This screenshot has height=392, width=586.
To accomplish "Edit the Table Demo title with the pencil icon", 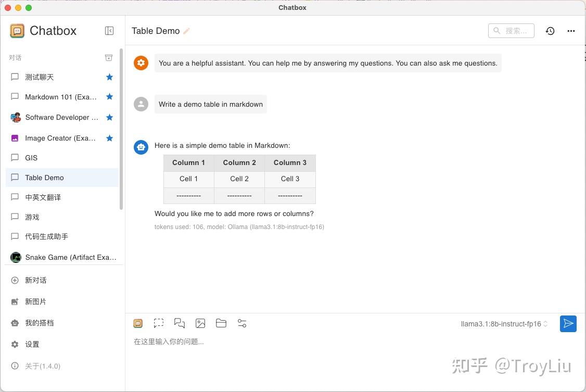I will [186, 31].
